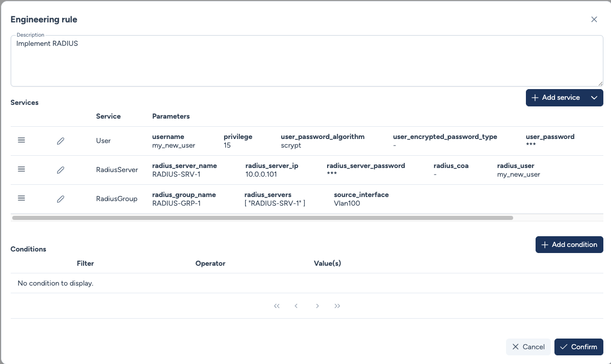This screenshot has height=364, width=611.
Task: Confirm the engineering rule
Action: point(578,347)
